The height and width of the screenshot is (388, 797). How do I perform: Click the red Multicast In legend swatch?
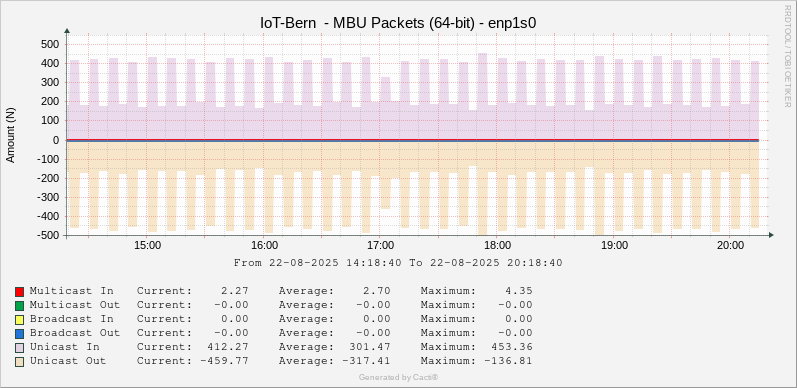pyautogui.click(x=19, y=292)
